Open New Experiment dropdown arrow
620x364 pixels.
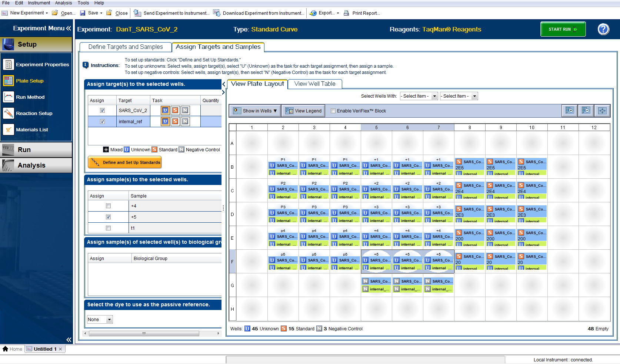click(47, 13)
